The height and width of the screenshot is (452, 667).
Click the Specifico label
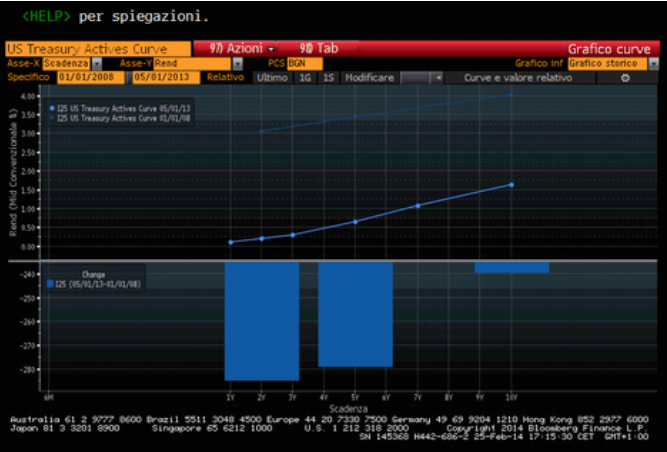pyautogui.click(x=29, y=77)
